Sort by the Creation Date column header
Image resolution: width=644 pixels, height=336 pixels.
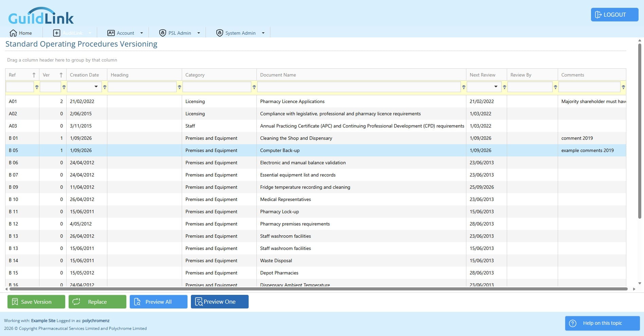point(87,75)
